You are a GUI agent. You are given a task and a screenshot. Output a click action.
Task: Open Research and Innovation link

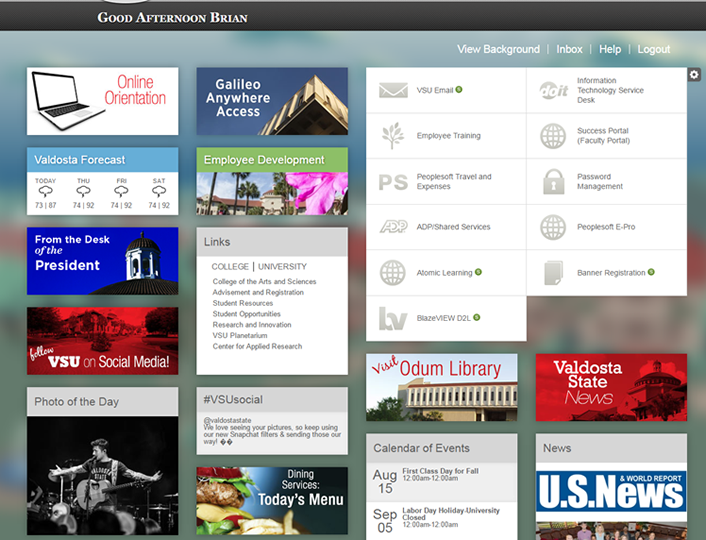pos(252,325)
